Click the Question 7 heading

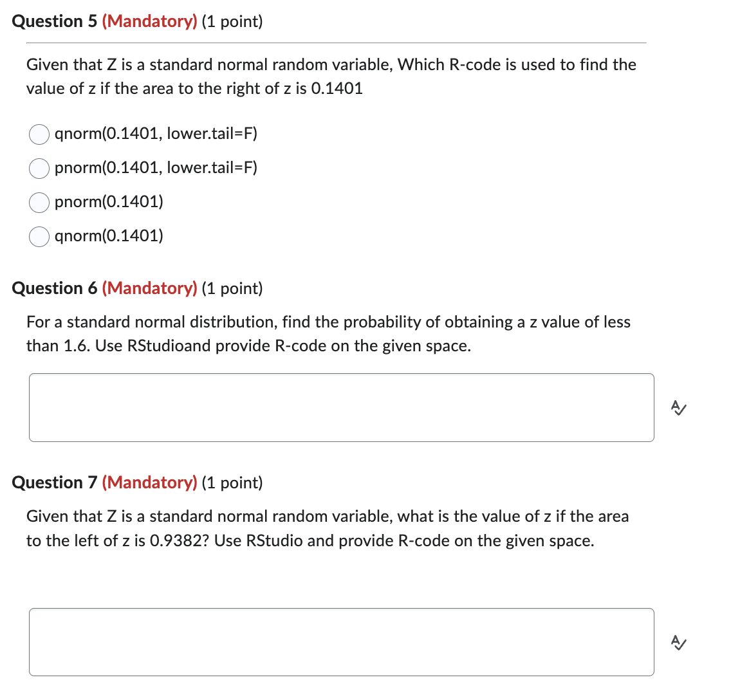pos(54,483)
